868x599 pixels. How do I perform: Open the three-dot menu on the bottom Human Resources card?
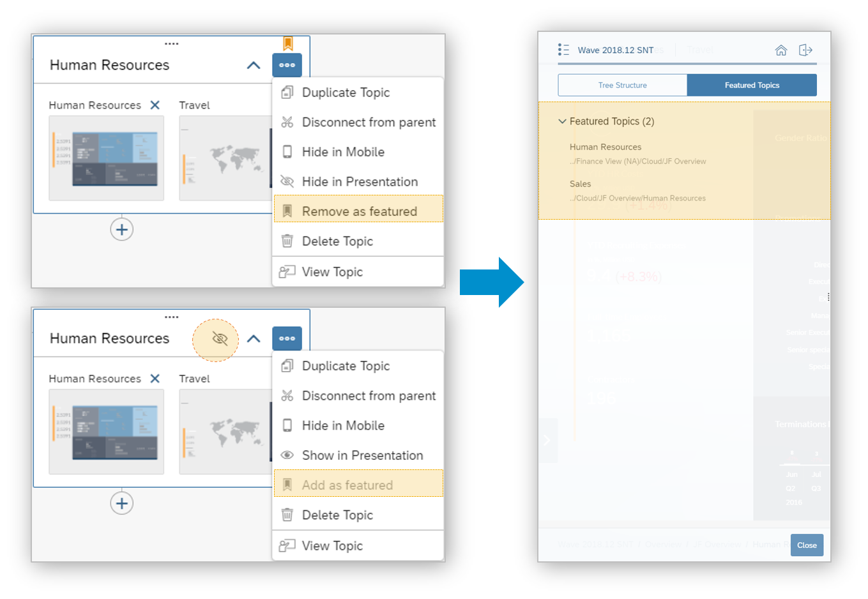point(287,338)
